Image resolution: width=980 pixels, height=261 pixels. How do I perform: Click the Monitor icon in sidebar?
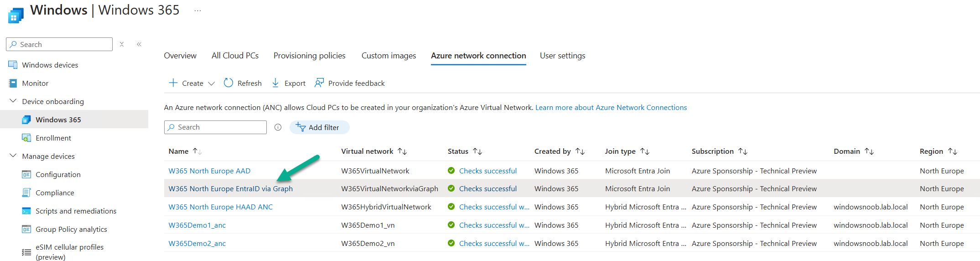click(13, 83)
